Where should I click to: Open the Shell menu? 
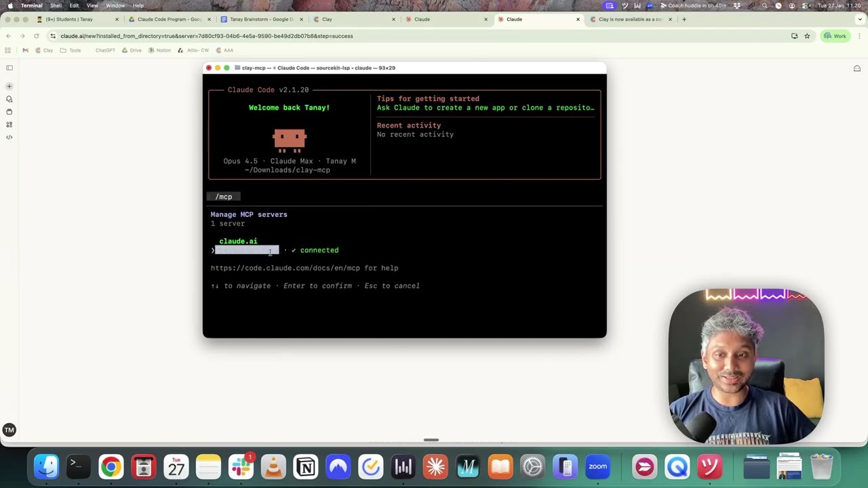click(x=56, y=5)
